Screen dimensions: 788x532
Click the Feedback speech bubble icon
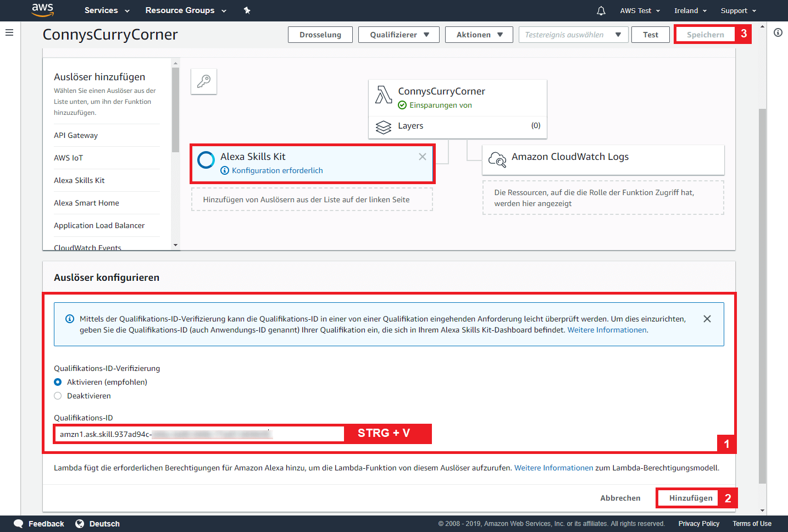coord(19,524)
